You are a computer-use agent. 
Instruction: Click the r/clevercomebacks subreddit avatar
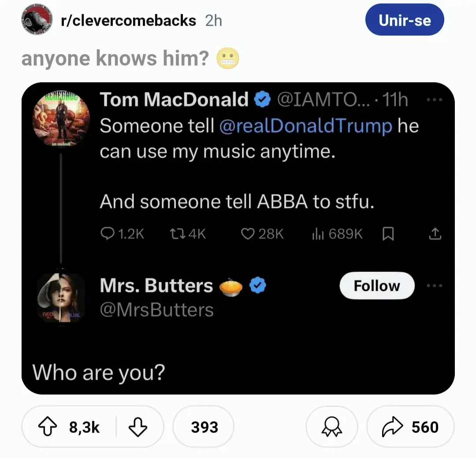pos(36,20)
